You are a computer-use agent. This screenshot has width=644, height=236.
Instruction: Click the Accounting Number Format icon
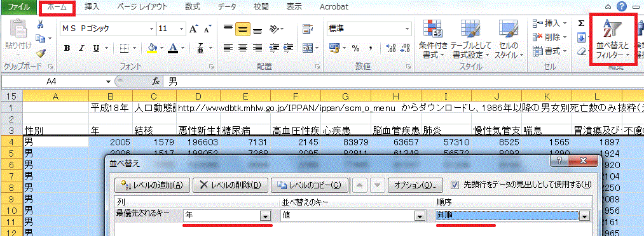[334, 48]
